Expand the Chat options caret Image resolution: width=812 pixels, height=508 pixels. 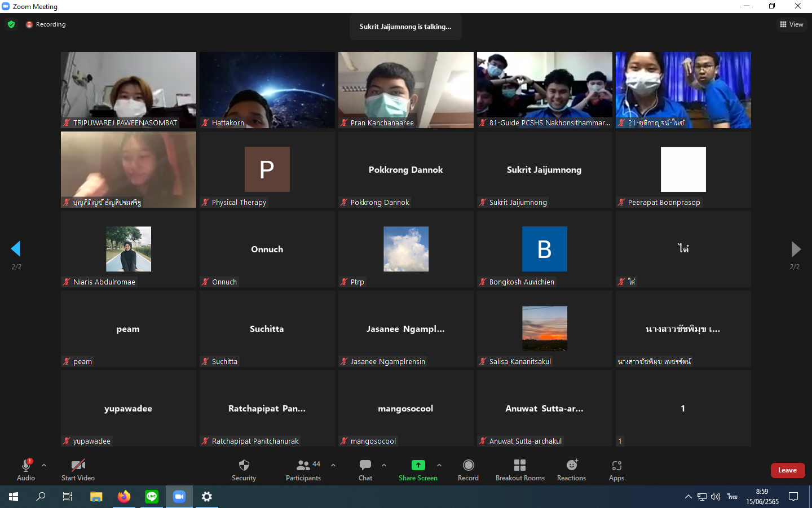point(384,465)
